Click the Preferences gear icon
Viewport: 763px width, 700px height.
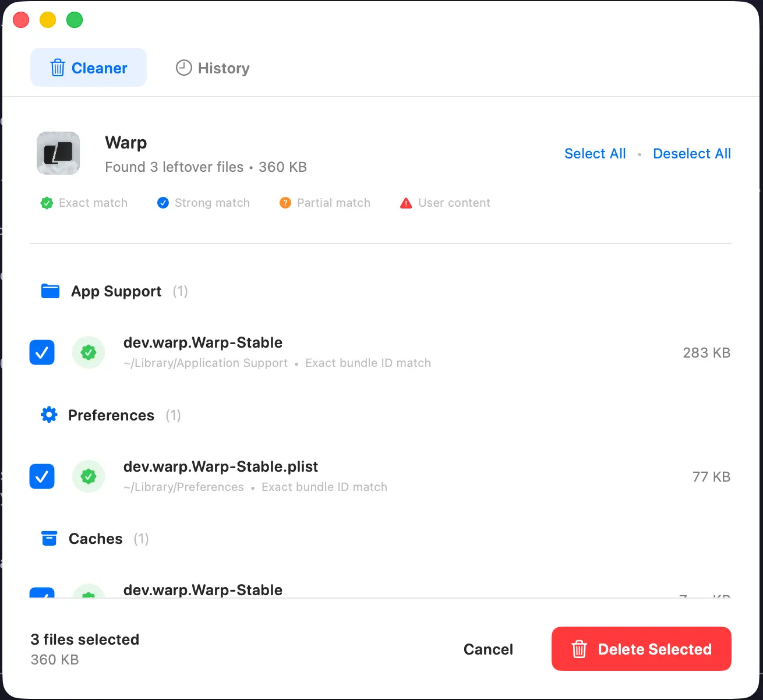tap(50, 415)
